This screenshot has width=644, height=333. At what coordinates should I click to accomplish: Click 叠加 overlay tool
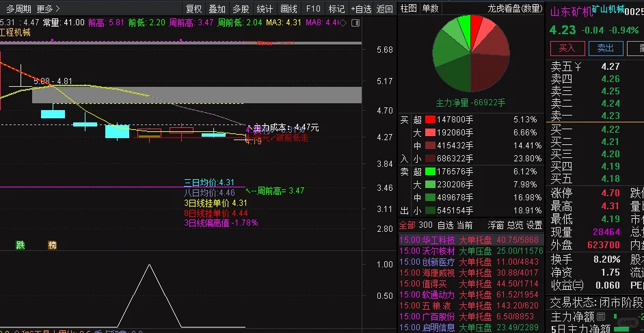(217, 9)
